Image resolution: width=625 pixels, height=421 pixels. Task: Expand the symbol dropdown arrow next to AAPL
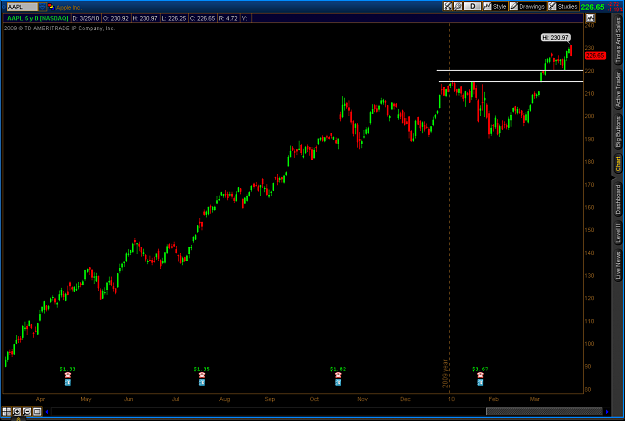[43, 7]
